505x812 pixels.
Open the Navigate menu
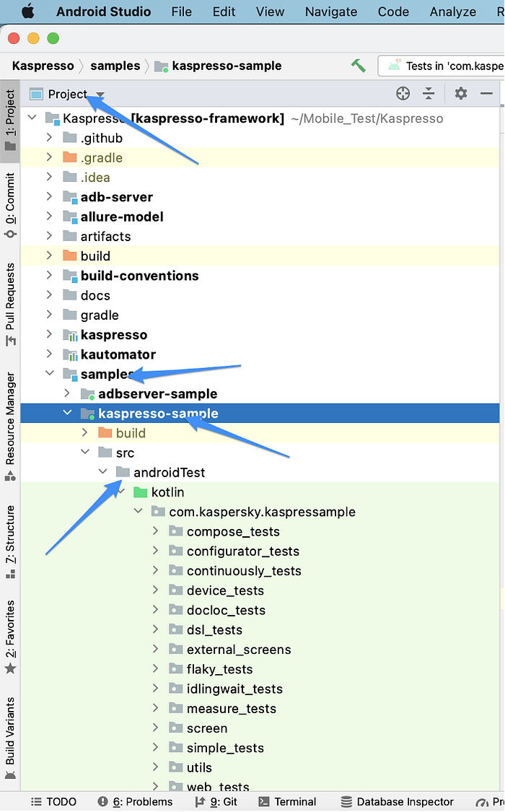(331, 12)
